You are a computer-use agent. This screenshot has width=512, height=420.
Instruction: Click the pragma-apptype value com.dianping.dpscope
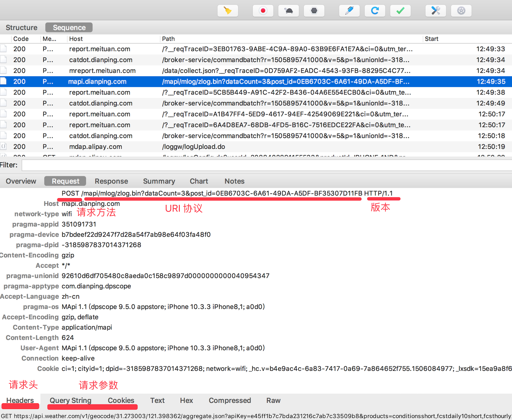tap(96, 286)
